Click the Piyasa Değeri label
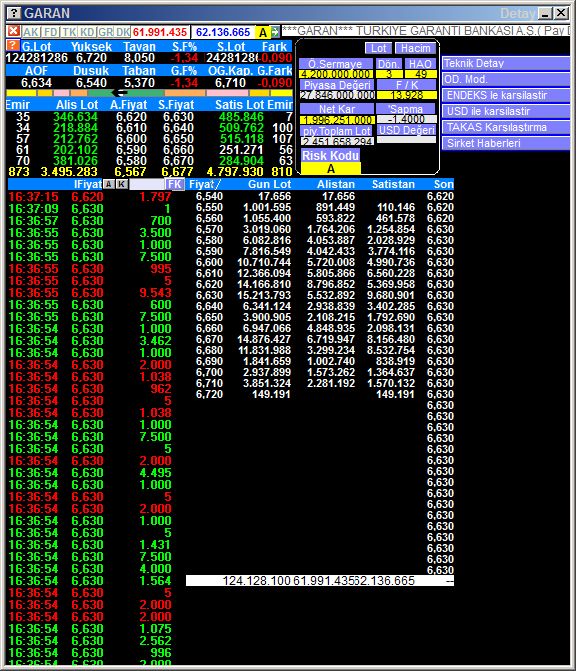This screenshot has width=576, height=671. pyautogui.click(x=337, y=85)
